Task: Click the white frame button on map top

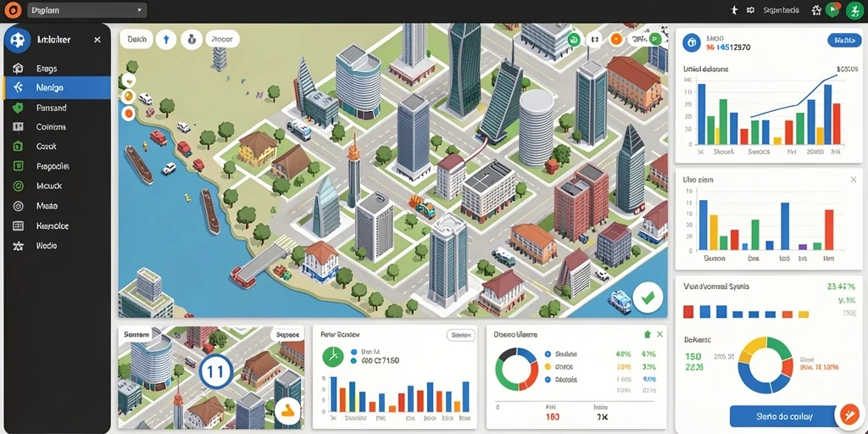Action: coord(595,39)
